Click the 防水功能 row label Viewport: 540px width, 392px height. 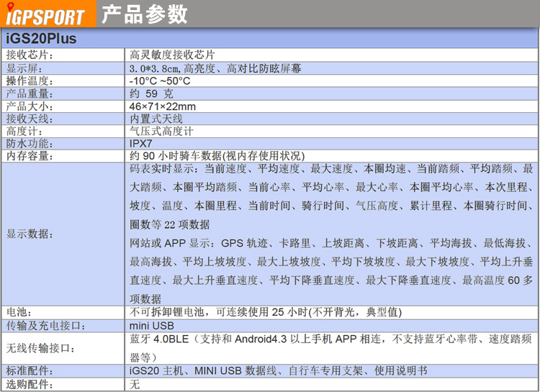(x=30, y=144)
